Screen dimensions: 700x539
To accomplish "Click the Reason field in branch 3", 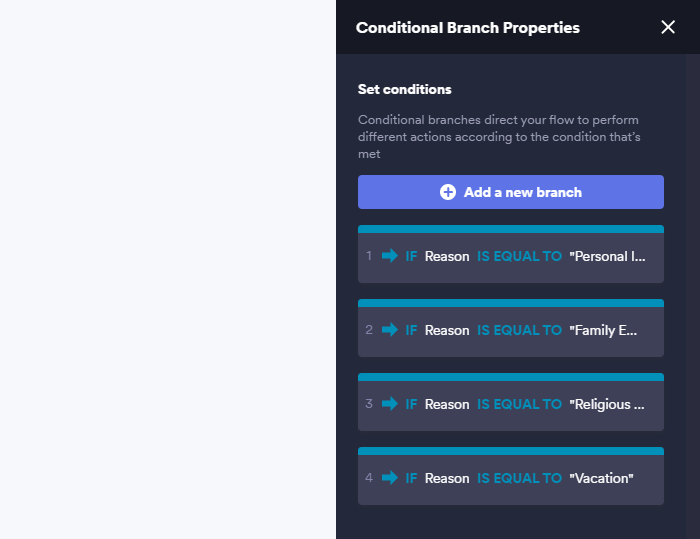I will tap(447, 404).
